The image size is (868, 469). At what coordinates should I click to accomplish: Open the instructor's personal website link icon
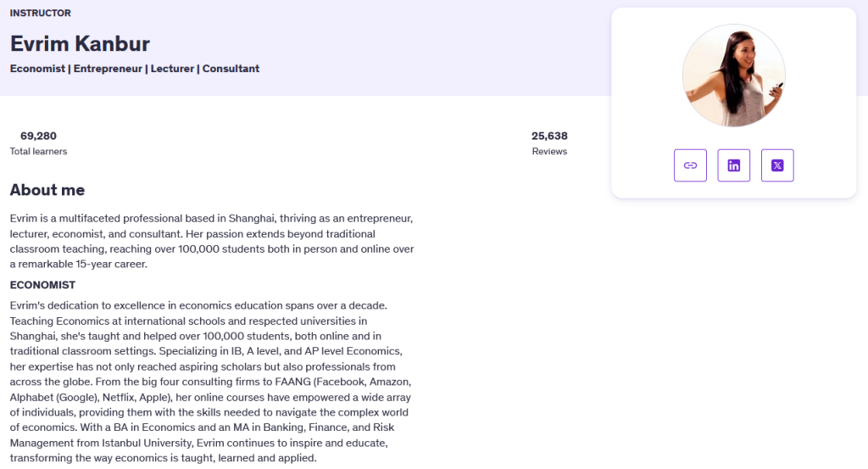[690, 165]
